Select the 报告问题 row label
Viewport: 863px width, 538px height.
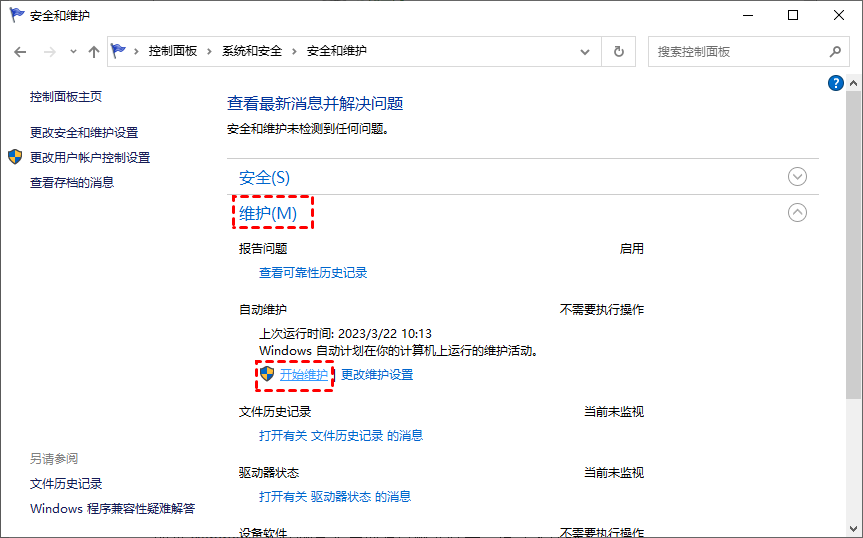(x=263, y=249)
